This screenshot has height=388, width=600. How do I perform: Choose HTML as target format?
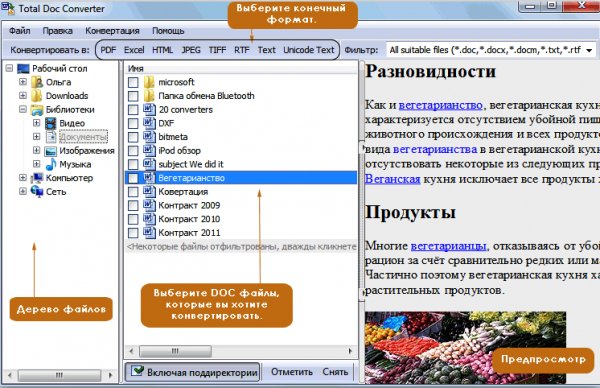(x=162, y=50)
